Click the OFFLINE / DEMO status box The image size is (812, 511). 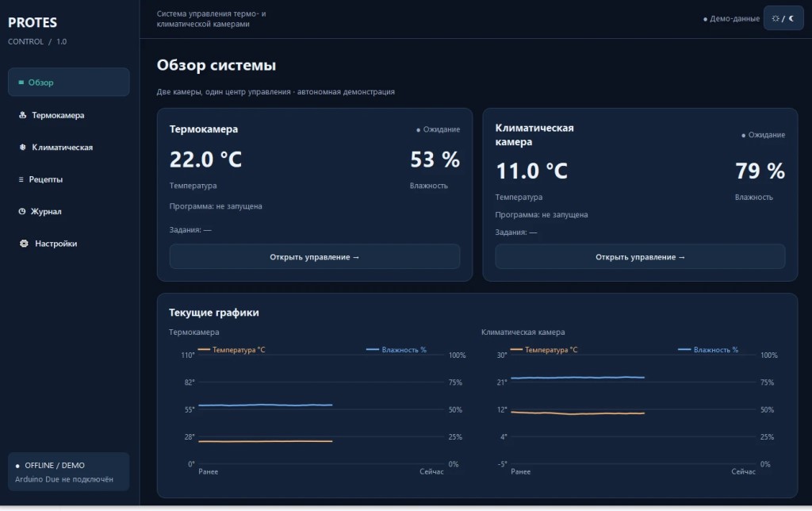coord(68,471)
